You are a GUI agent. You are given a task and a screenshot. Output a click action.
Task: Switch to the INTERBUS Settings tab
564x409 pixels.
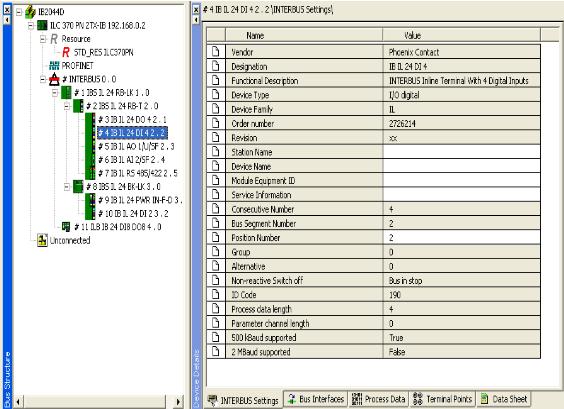pos(244,400)
